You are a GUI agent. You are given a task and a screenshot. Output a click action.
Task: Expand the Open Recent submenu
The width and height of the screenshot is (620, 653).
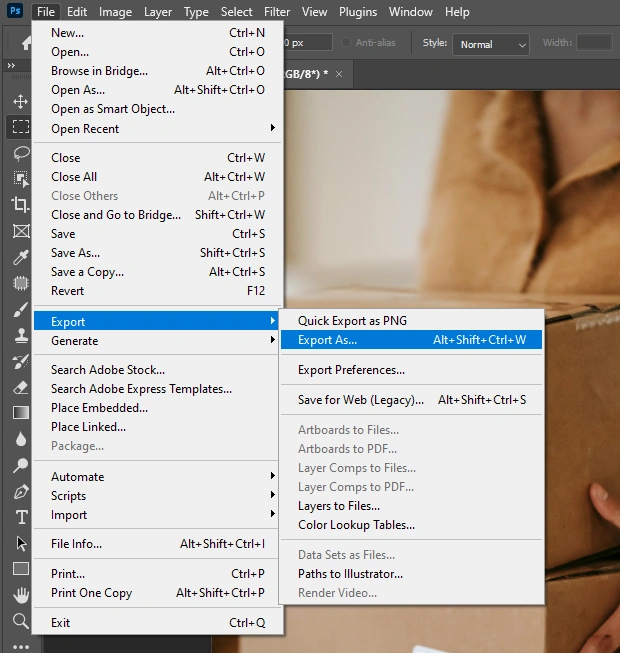(x=157, y=129)
